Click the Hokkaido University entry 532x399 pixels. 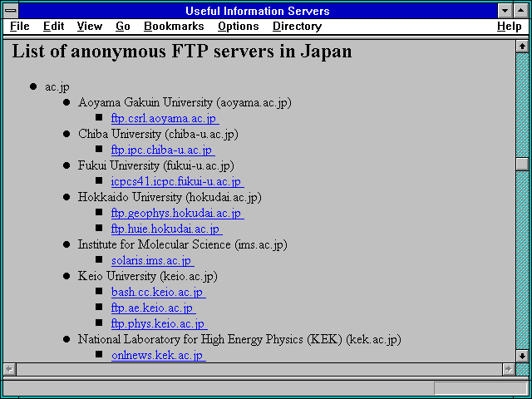[x=170, y=198]
